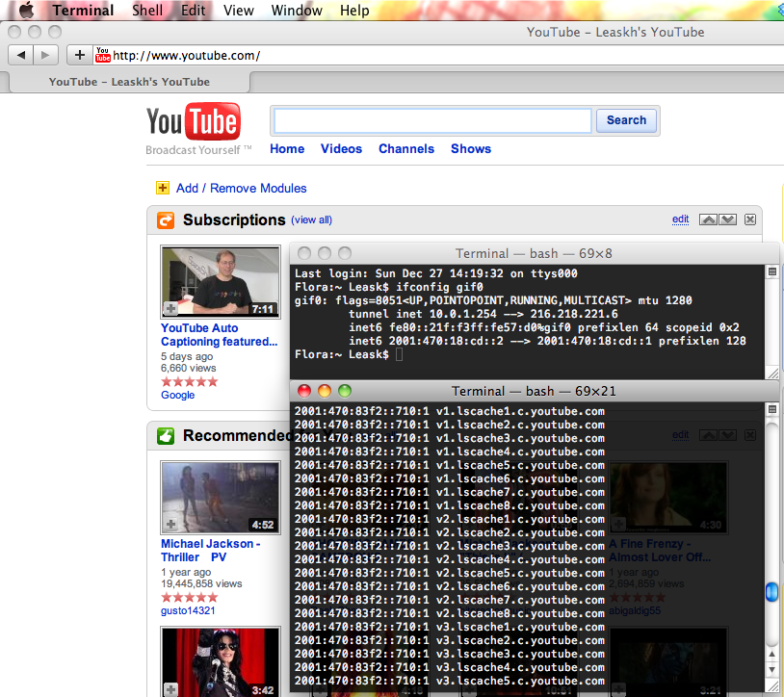Focus the Safari URL address field
Image resolution: width=784 pixels, height=697 pixels.
440,55
